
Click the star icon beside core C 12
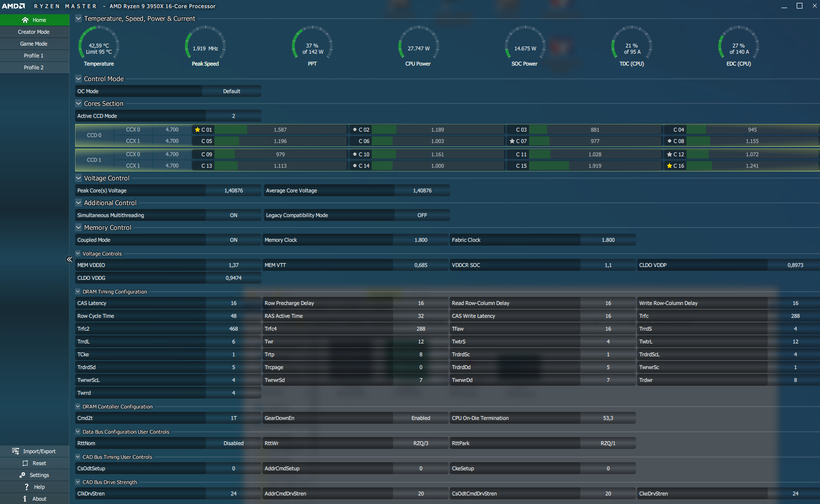pyautogui.click(x=669, y=154)
